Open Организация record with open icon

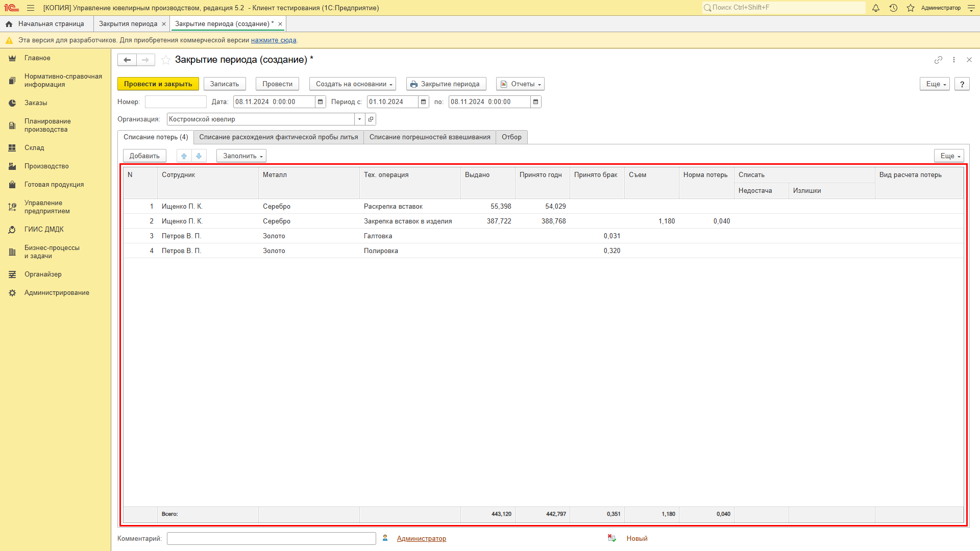pos(371,119)
